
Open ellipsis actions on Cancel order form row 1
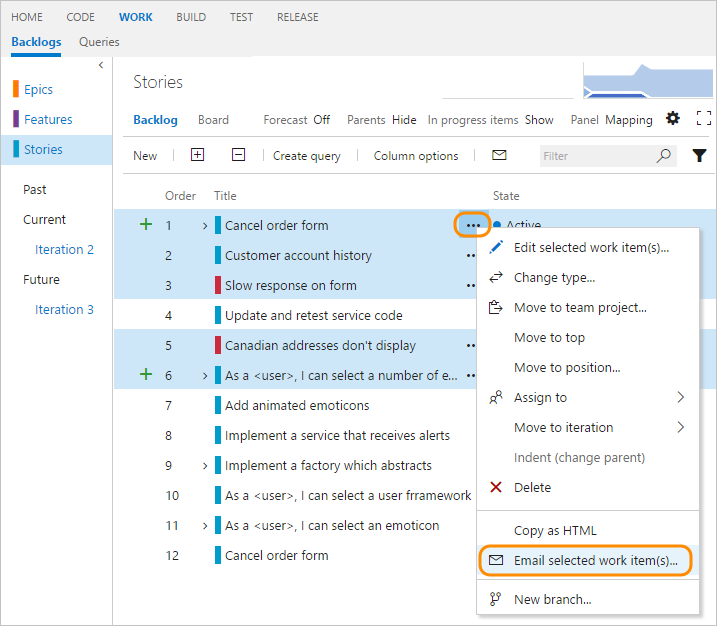(473, 225)
